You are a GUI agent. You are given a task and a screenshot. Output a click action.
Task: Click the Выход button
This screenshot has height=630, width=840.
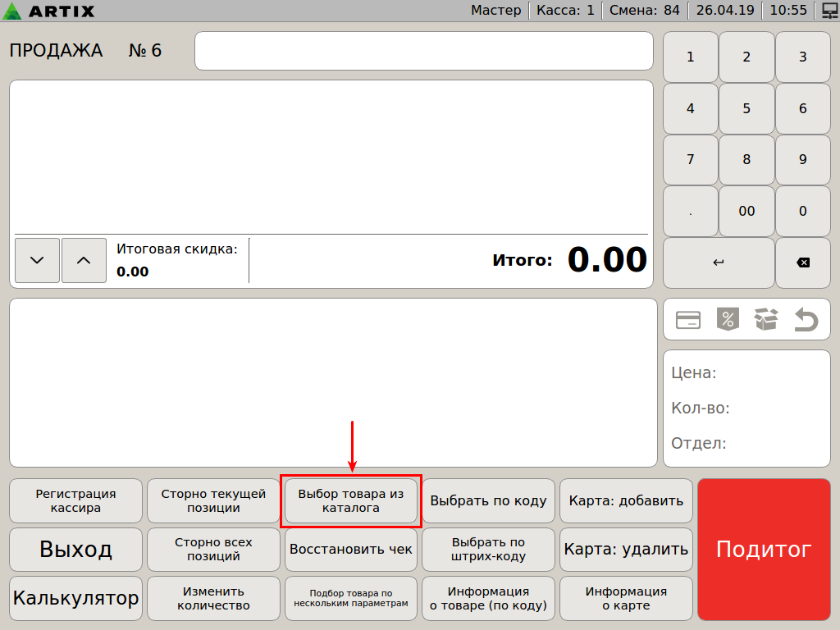point(75,550)
